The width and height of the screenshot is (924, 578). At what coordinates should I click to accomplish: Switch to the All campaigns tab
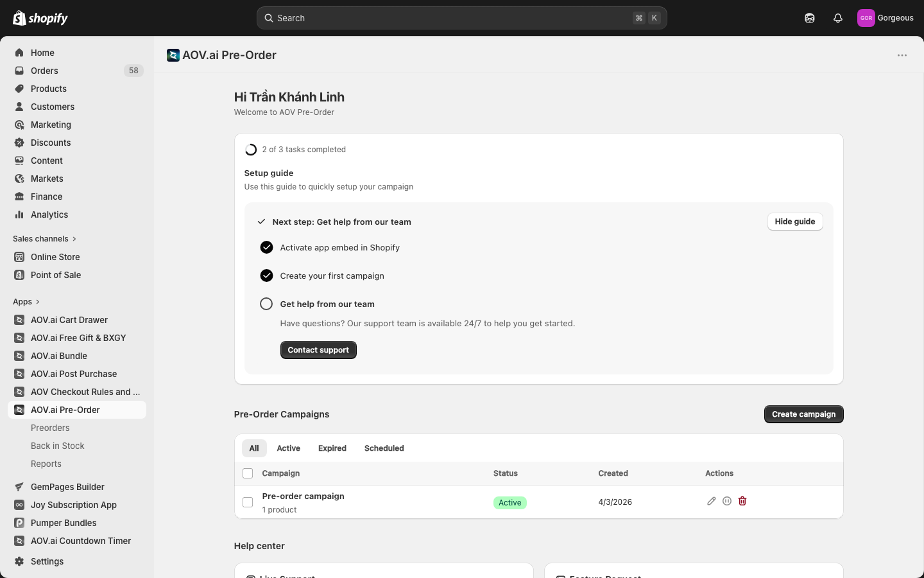click(254, 448)
